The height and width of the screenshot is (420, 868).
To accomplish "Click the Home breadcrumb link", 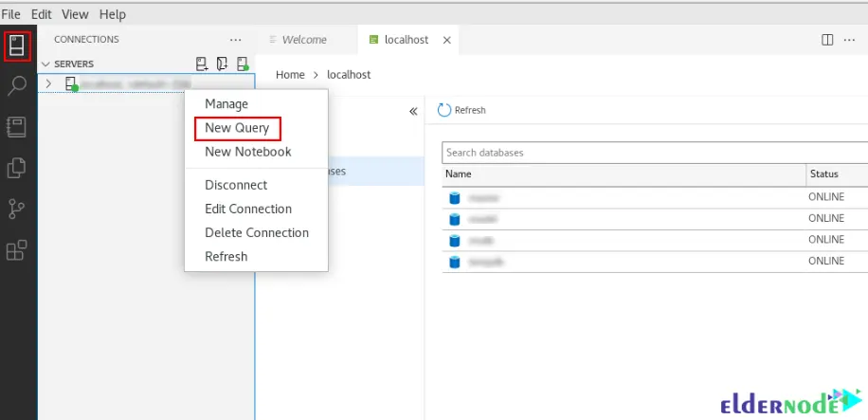I will [290, 74].
